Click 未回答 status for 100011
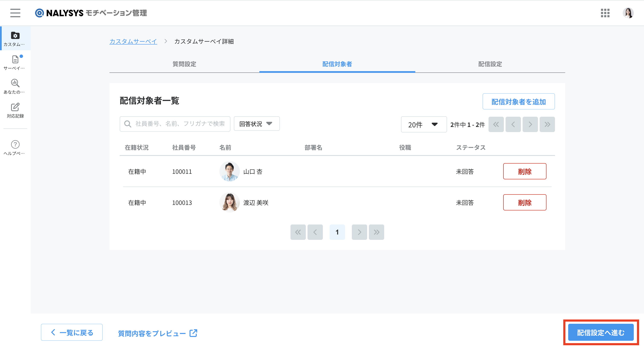644x351 pixels. pyautogui.click(x=465, y=171)
